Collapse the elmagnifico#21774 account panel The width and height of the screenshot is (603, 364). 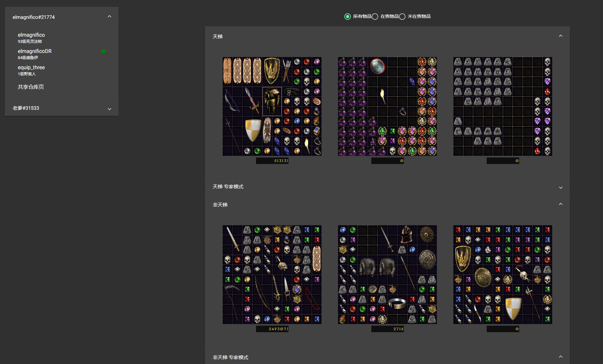109,17
